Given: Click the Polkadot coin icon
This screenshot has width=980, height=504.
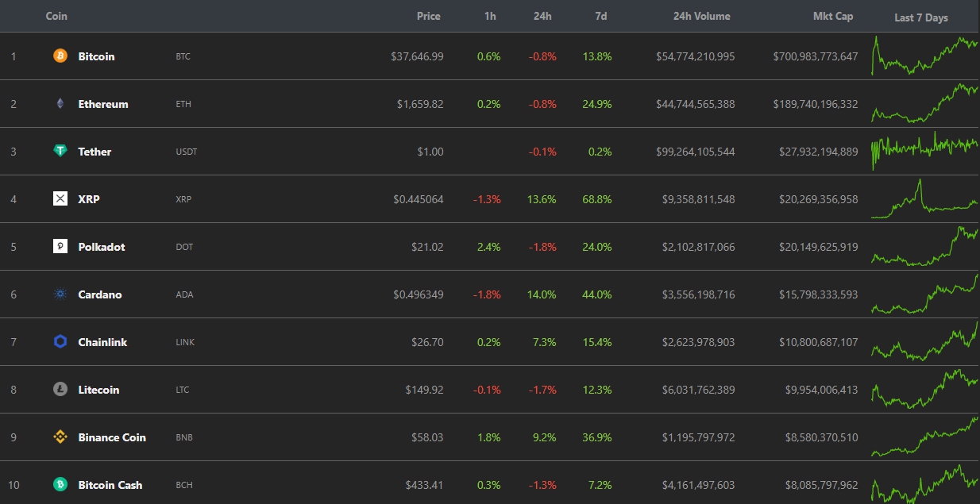Looking at the screenshot, I should click(60, 247).
